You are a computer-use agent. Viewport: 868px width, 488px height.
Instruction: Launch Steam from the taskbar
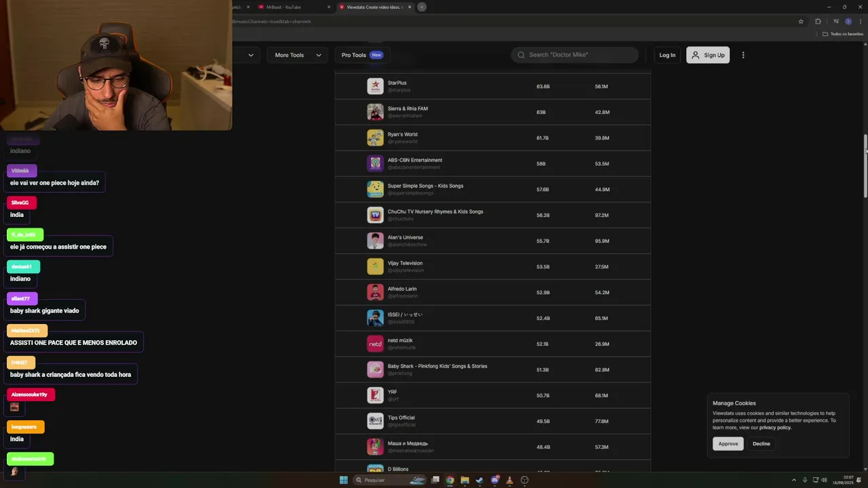coord(479,480)
